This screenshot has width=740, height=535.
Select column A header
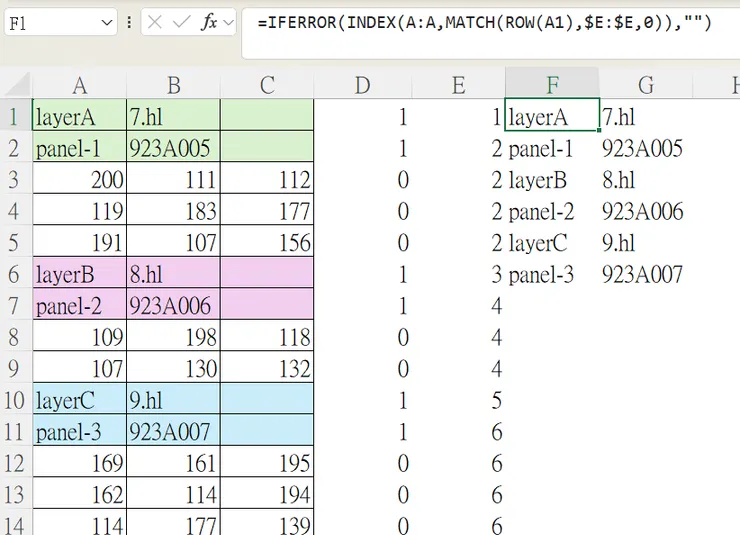[79, 85]
